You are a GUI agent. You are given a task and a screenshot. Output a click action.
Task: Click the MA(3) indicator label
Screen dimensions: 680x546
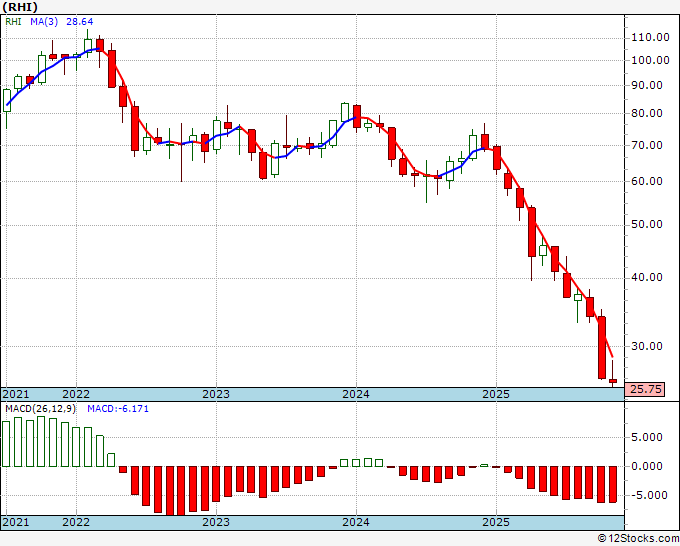tap(44, 22)
